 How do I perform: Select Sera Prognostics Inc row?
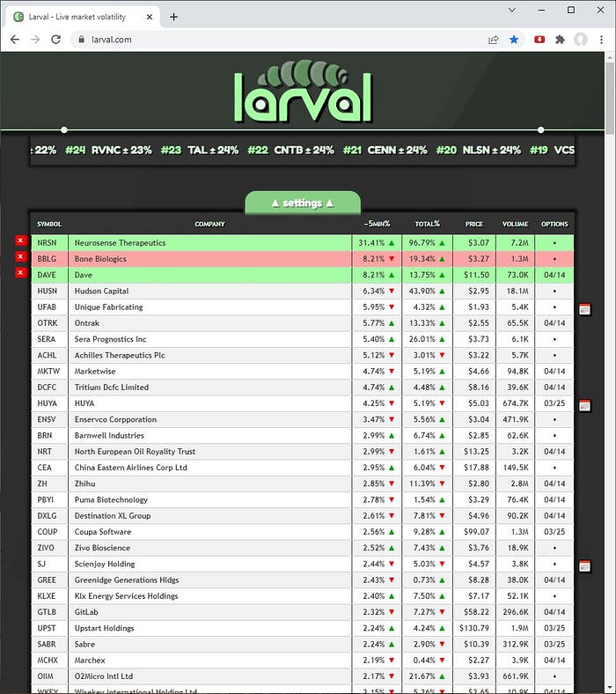pyautogui.click(x=303, y=339)
